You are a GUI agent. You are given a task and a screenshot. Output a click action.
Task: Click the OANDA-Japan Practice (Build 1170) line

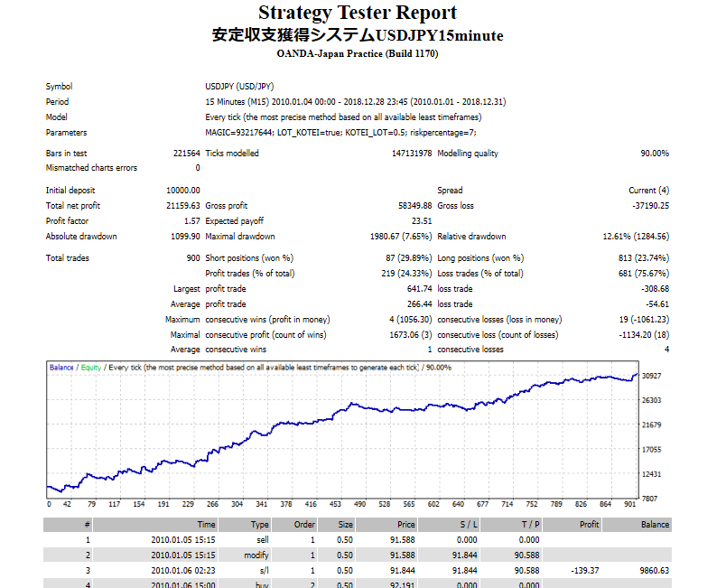(x=358, y=53)
